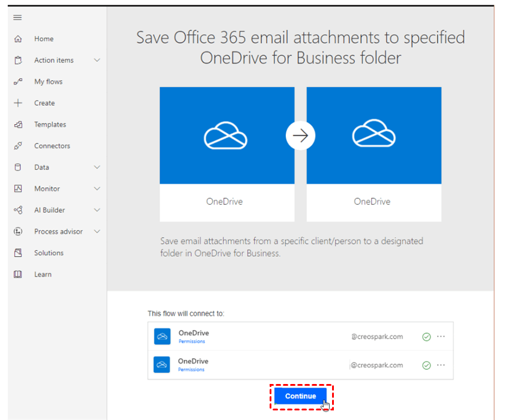Click the AI Builder icon
The width and height of the screenshot is (505, 420).
click(x=18, y=210)
